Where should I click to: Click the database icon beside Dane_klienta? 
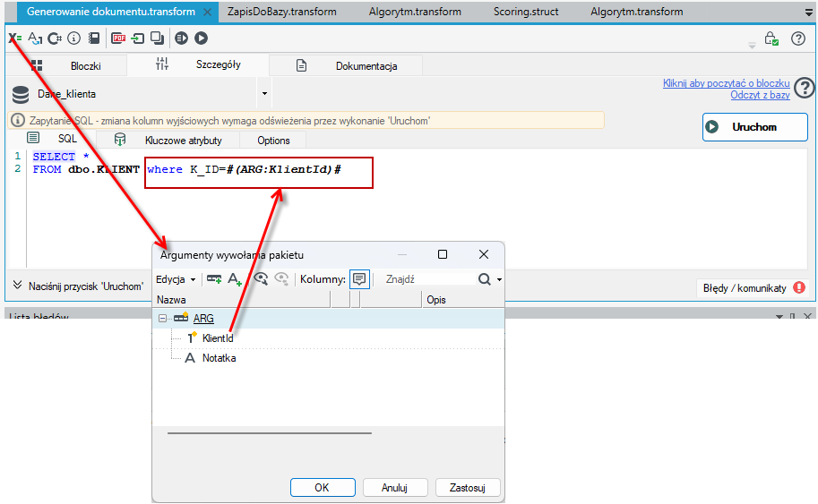21,95
